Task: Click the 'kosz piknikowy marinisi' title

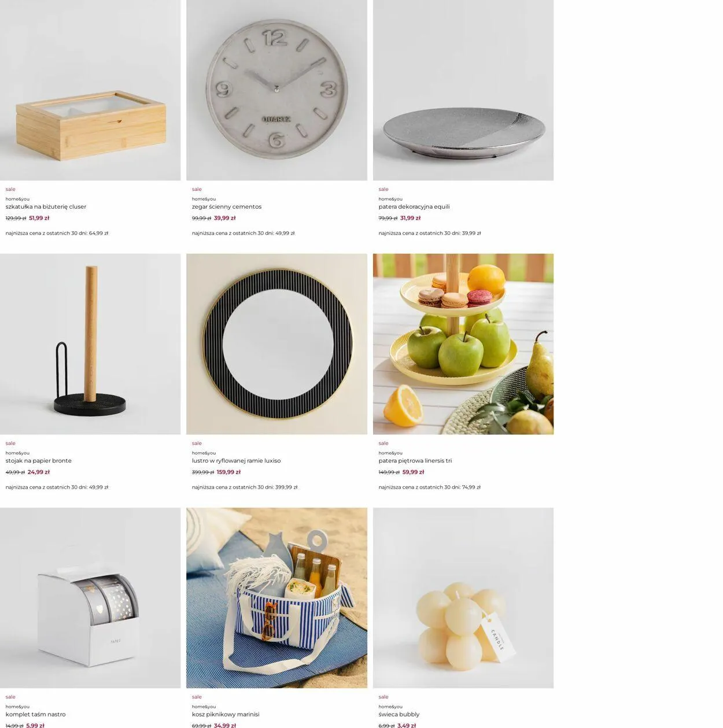Action: point(226,714)
